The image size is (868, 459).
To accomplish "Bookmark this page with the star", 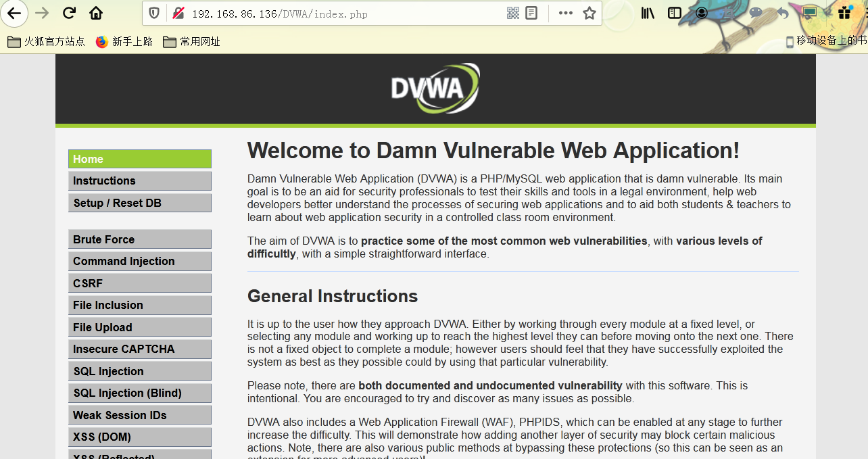I will click(x=589, y=13).
